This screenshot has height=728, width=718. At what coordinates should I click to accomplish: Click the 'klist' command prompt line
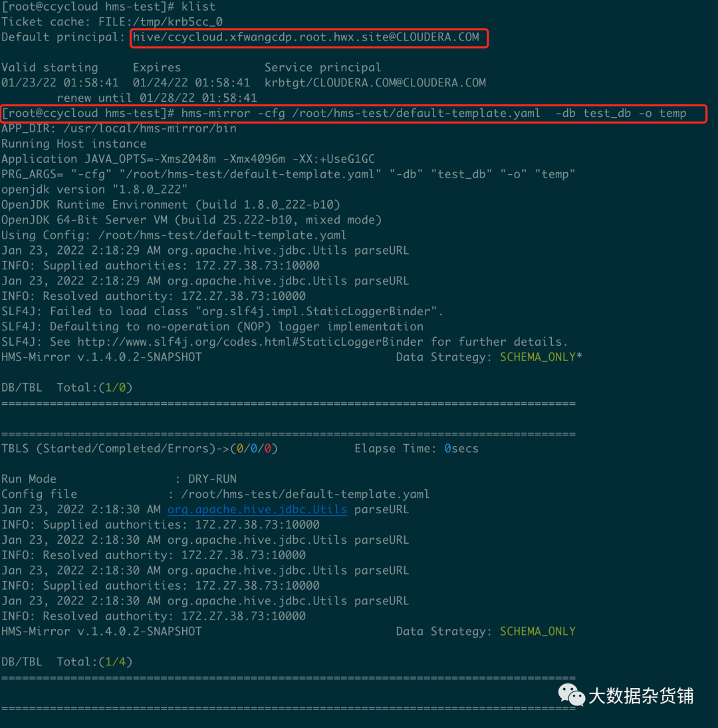(108, 7)
